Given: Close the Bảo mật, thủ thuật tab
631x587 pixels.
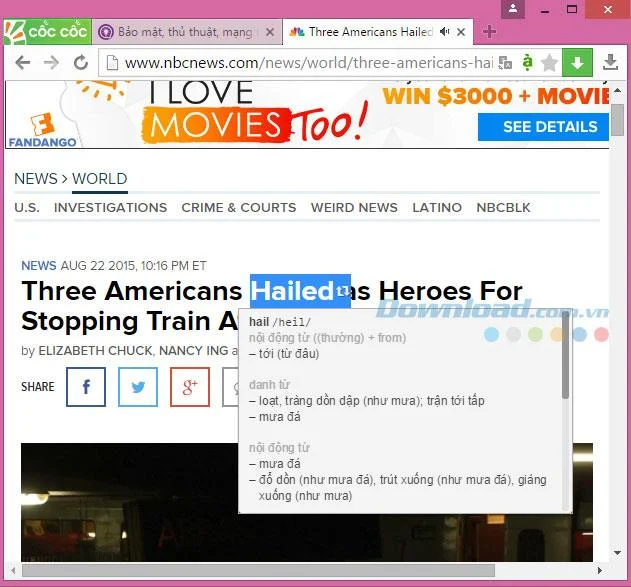Looking at the screenshot, I should (270, 32).
